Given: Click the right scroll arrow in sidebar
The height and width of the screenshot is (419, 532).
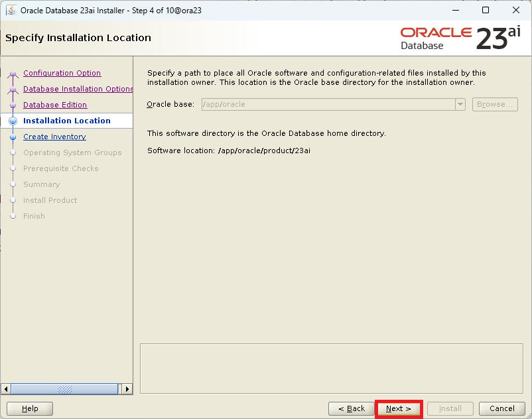Looking at the screenshot, I should coord(127,389).
